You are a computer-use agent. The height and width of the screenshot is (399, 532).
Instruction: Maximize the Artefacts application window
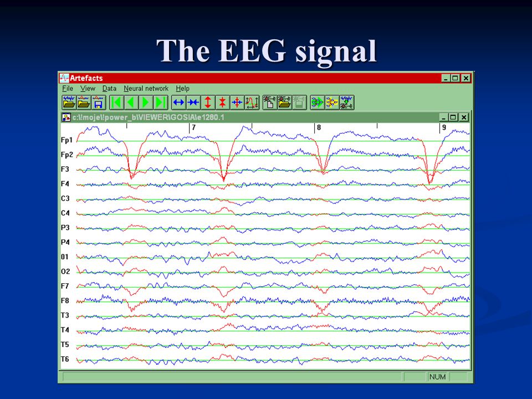coord(456,78)
